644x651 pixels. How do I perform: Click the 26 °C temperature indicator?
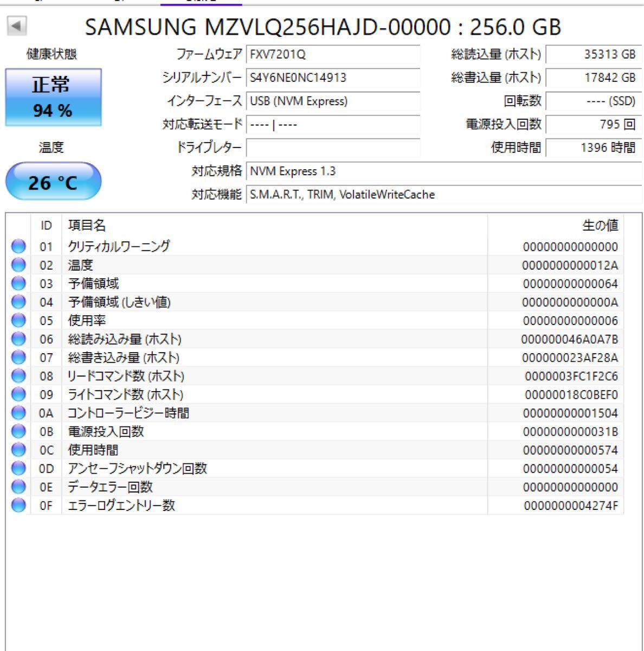coord(53,182)
